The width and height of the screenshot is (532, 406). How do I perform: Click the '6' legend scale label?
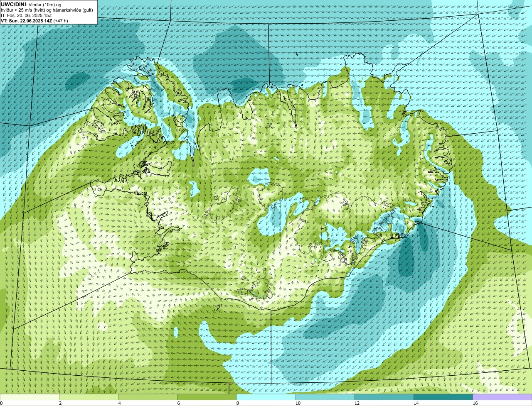(179, 403)
